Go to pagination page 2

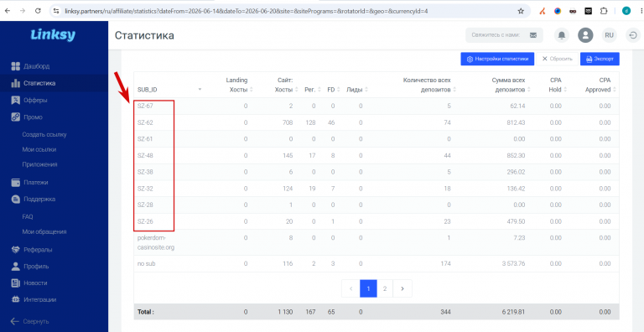pyautogui.click(x=385, y=289)
